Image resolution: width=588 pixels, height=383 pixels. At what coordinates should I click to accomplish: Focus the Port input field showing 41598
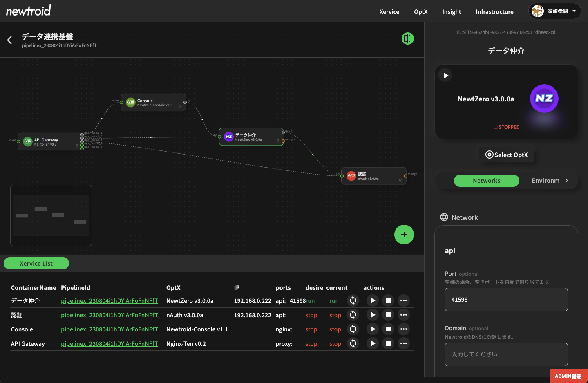pos(506,300)
